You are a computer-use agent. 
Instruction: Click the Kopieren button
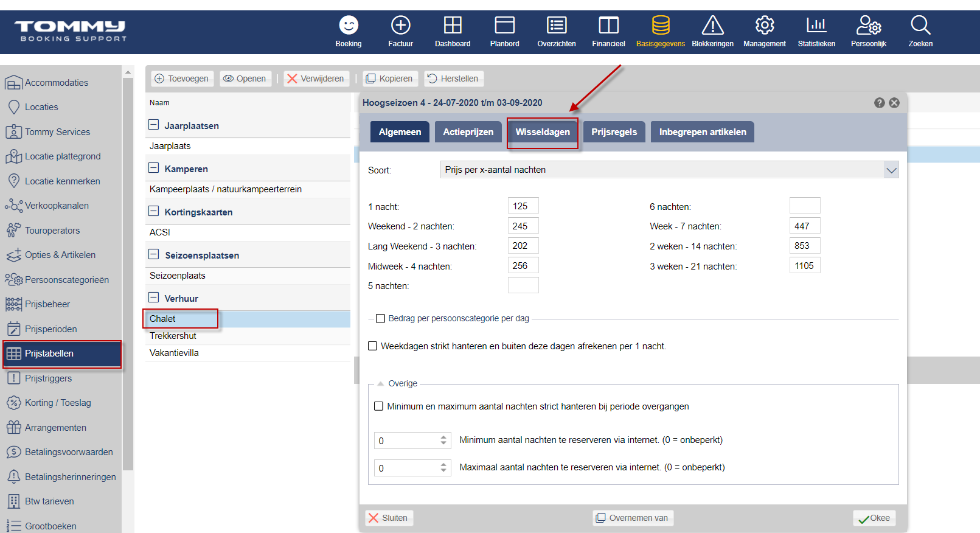389,78
